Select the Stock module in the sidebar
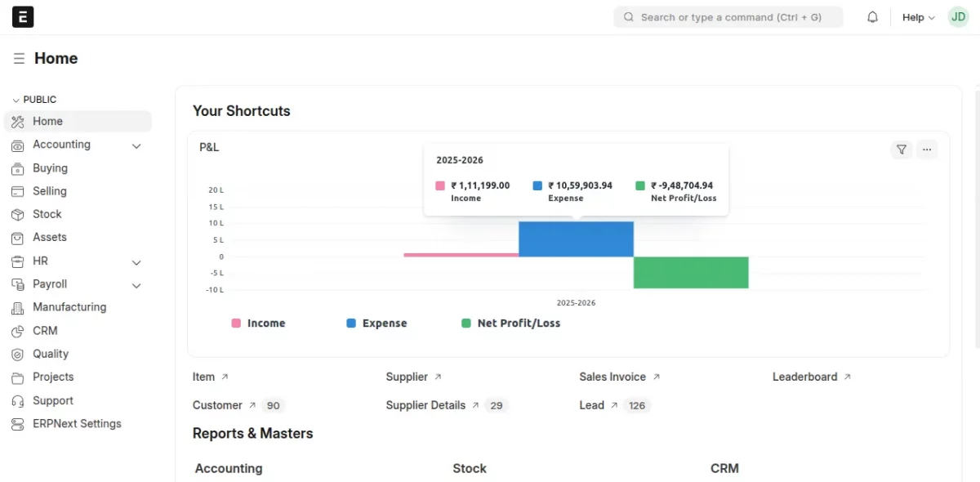This screenshot has width=980, height=482. pyautogui.click(x=45, y=214)
